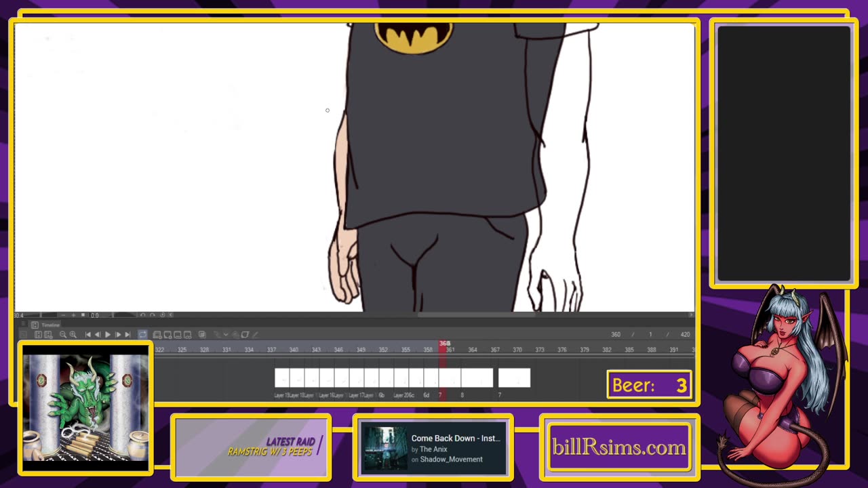The image size is (868, 488).
Task: Click the canvas horizontal scrollbar
Action: (x=477, y=314)
